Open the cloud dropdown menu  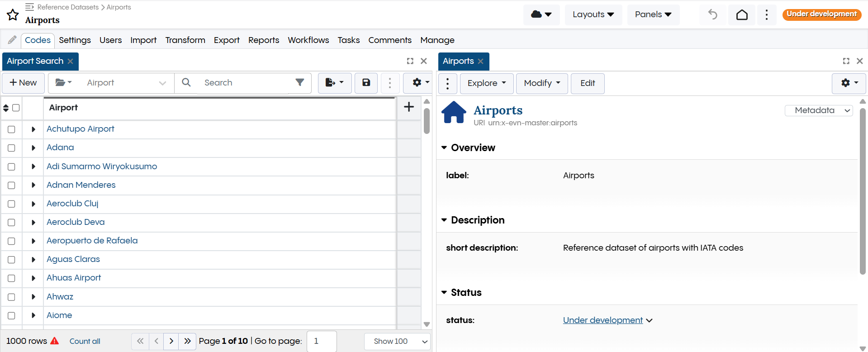(x=541, y=14)
